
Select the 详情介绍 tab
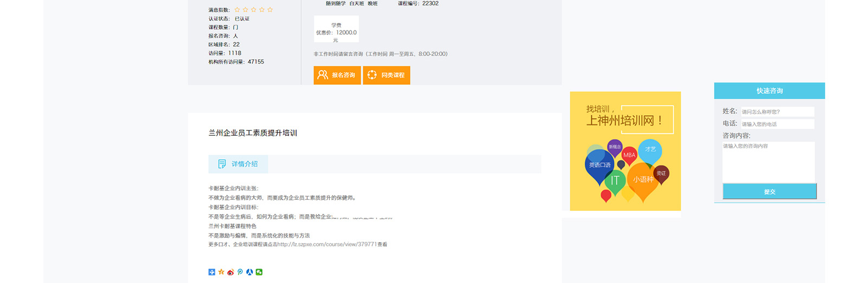(238, 164)
